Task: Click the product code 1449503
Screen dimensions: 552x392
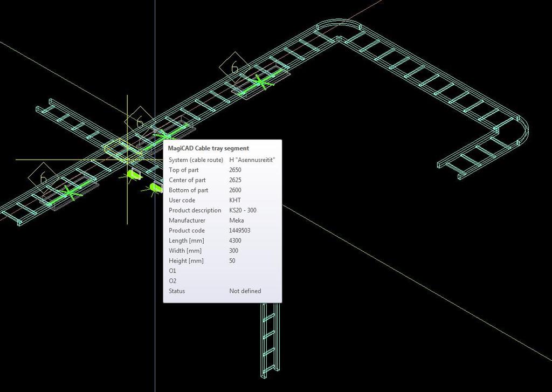Action: (x=240, y=230)
